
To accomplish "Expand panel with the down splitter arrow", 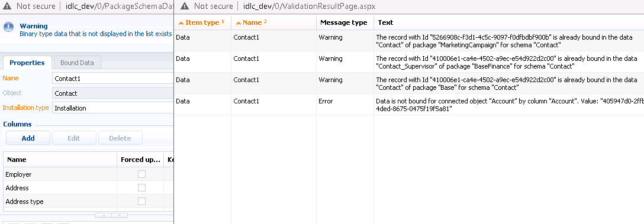I will click(x=119, y=215).
